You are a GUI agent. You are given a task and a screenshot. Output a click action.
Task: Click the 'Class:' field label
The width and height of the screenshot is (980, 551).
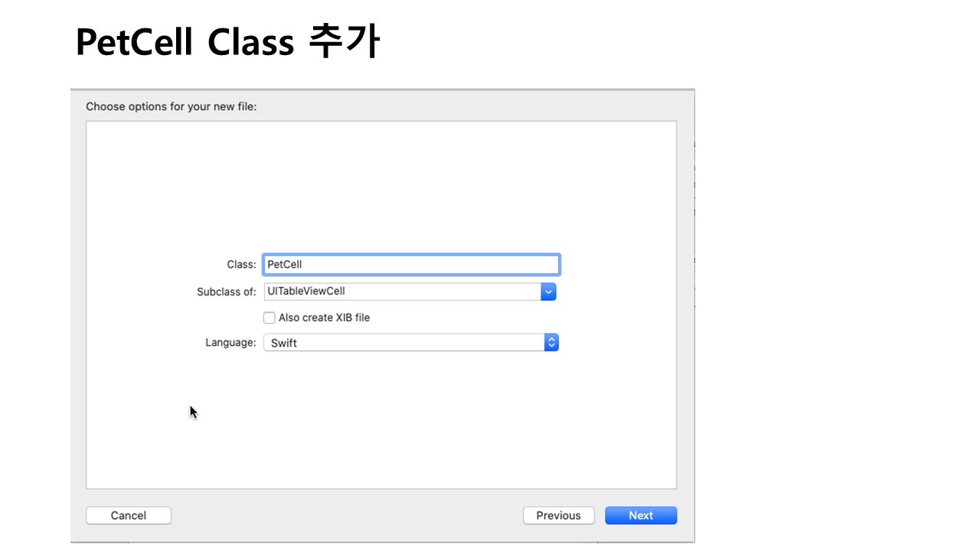tap(241, 265)
